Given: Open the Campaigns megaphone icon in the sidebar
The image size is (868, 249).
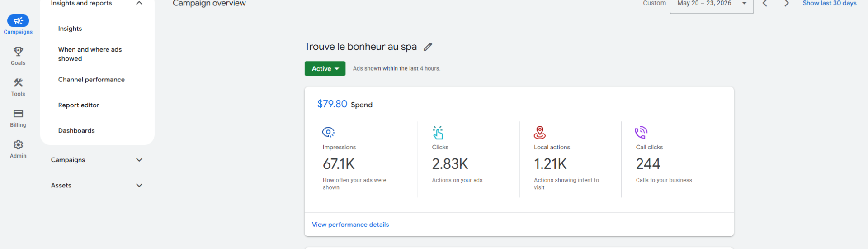Looking at the screenshot, I should click(18, 21).
